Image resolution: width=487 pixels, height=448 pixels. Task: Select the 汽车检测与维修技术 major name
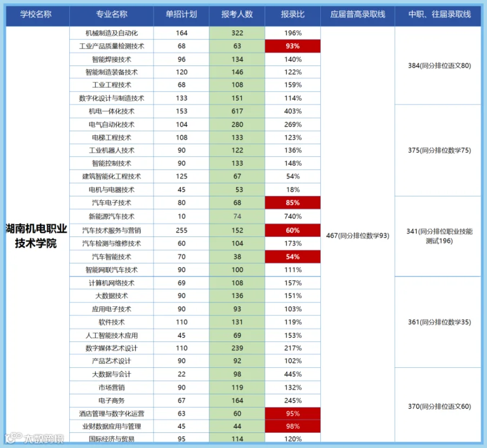pyautogui.click(x=111, y=243)
